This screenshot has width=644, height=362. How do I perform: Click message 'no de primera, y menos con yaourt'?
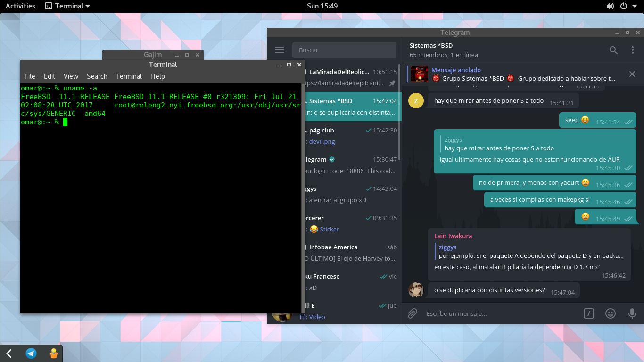tap(554, 183)
